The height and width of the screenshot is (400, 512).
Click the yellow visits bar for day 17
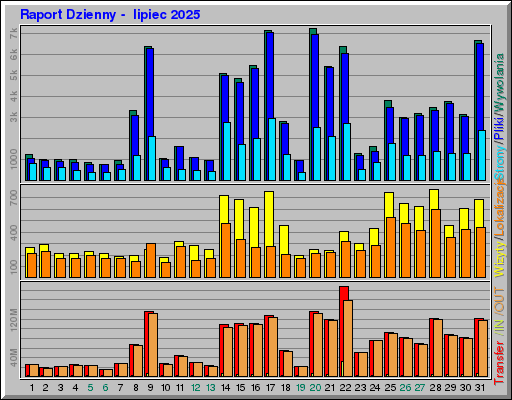pyautogui.click(x=269, y=218)
